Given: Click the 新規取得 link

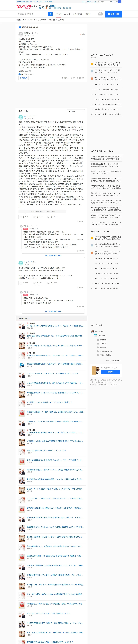Looking at the screenshot, I should (x=53, y=6).
